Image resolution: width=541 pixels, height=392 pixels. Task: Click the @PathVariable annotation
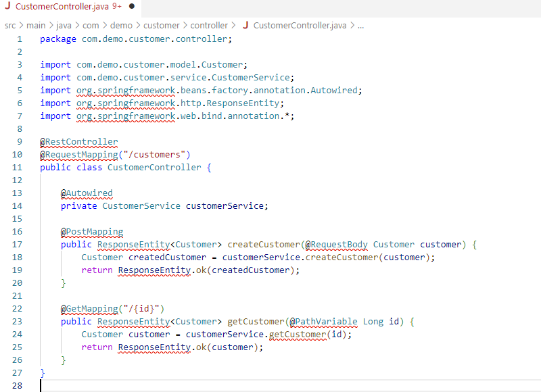[x=324, y=322]
